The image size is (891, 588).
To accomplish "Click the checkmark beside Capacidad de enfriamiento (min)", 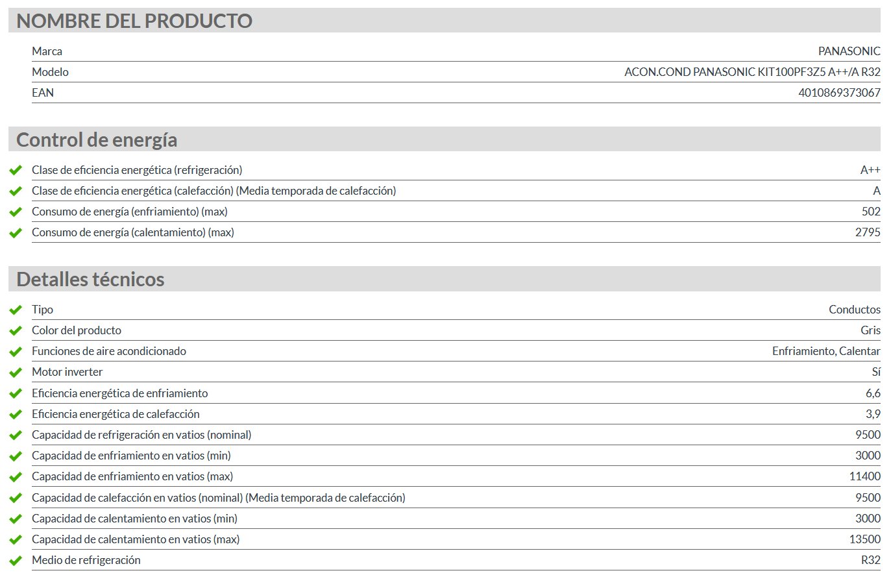I will click(16, 456).
